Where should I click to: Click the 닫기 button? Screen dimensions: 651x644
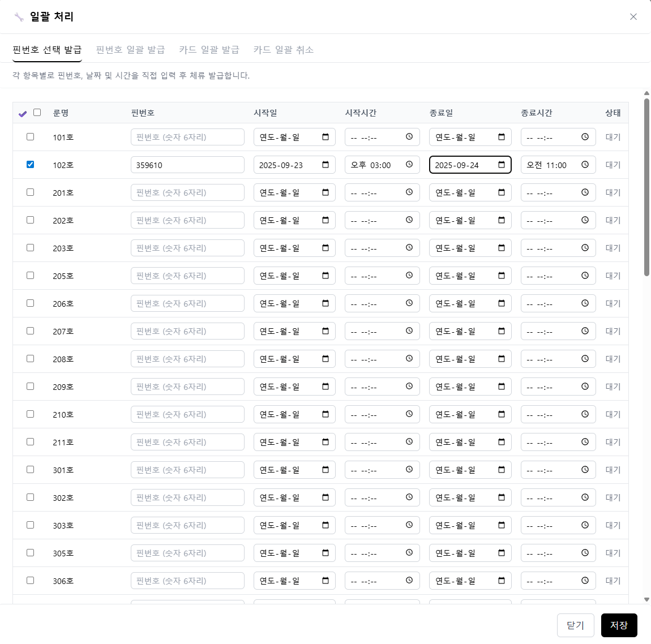575,625
